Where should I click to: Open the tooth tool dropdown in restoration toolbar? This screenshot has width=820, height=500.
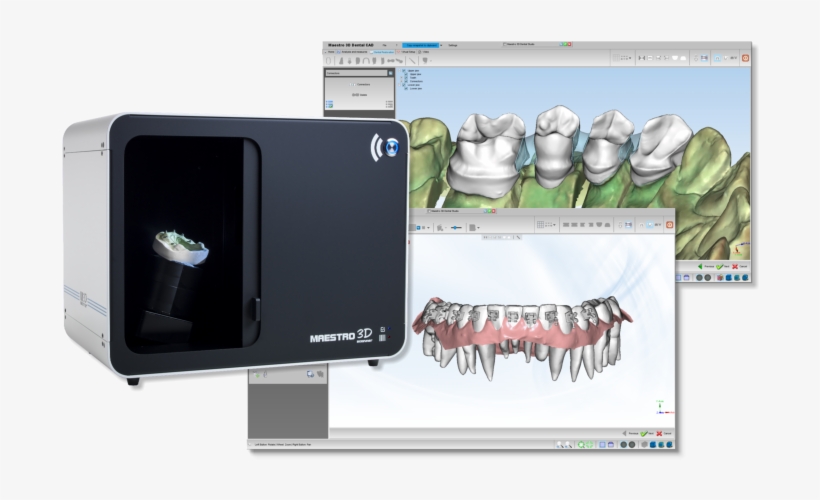[430, 61]
